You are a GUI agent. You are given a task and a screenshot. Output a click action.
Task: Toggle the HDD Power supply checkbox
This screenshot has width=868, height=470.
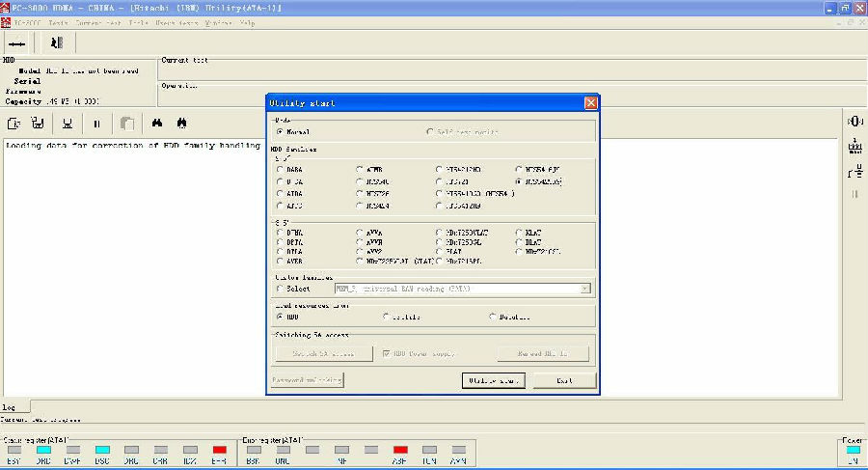coord(387,353)
